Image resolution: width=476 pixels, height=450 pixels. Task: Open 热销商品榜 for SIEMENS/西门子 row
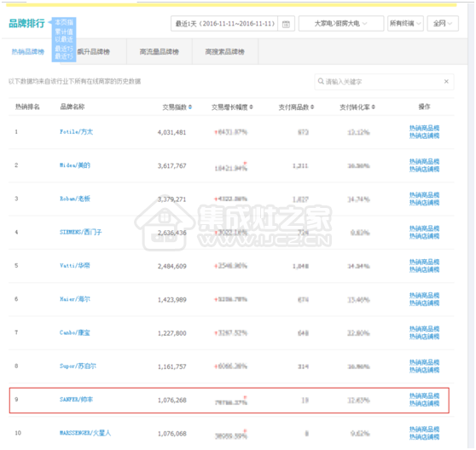[424, 228]
